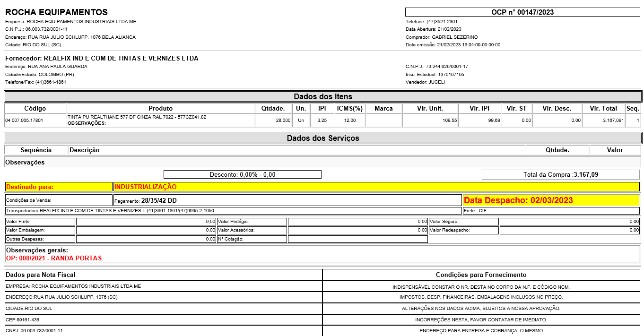This screenshot has width=644, height=336.
Task: Click the Código column header
Action: point(35,108)
